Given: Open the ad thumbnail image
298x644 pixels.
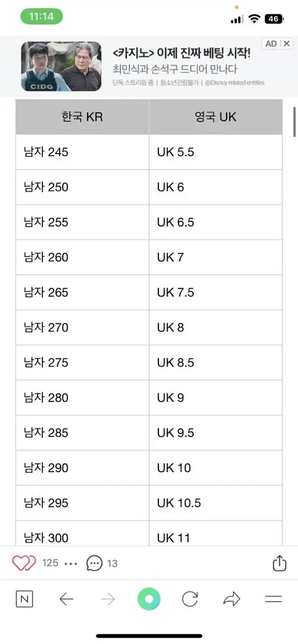Looking at the screenshot, I should 61,67.
